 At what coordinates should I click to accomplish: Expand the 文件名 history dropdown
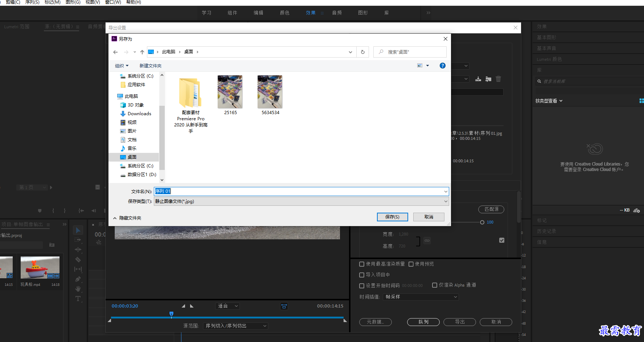[446, 192]
